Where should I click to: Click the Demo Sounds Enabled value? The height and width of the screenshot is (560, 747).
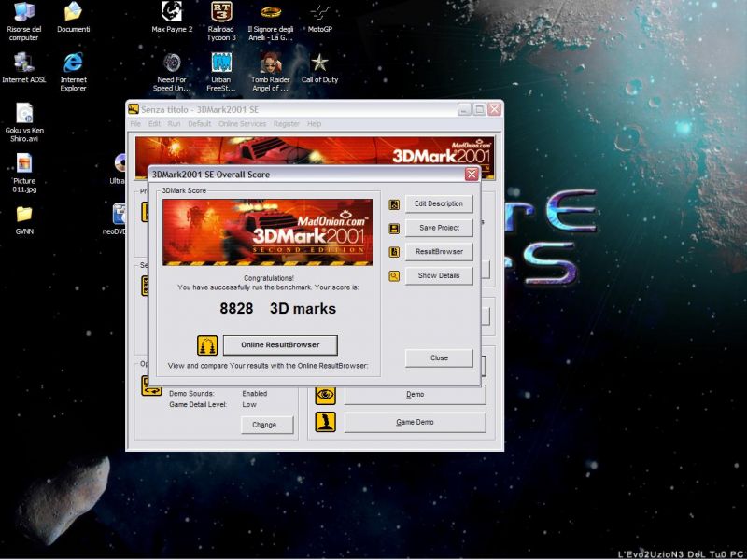pos(254,394)
